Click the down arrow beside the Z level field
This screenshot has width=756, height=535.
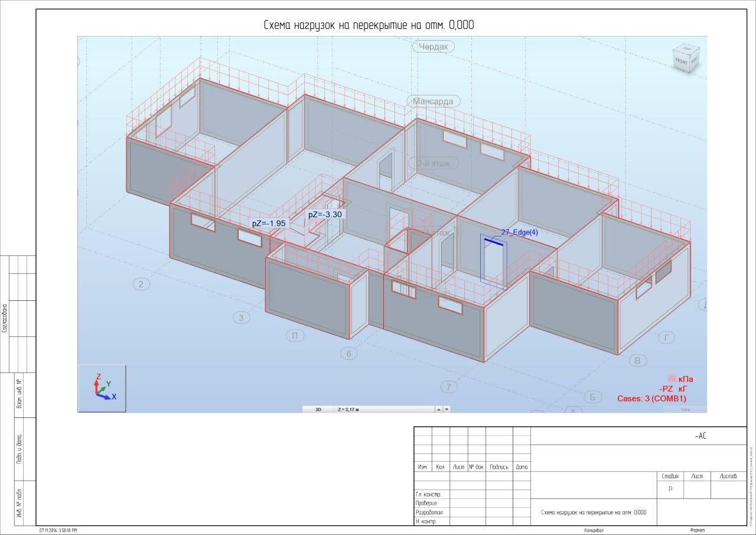coord(447,409)
